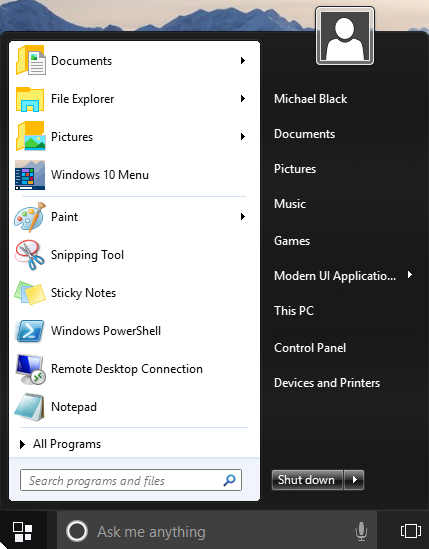Open Modern UI Applications entry
Screen dimensions: 429x549
coord(335,276)
